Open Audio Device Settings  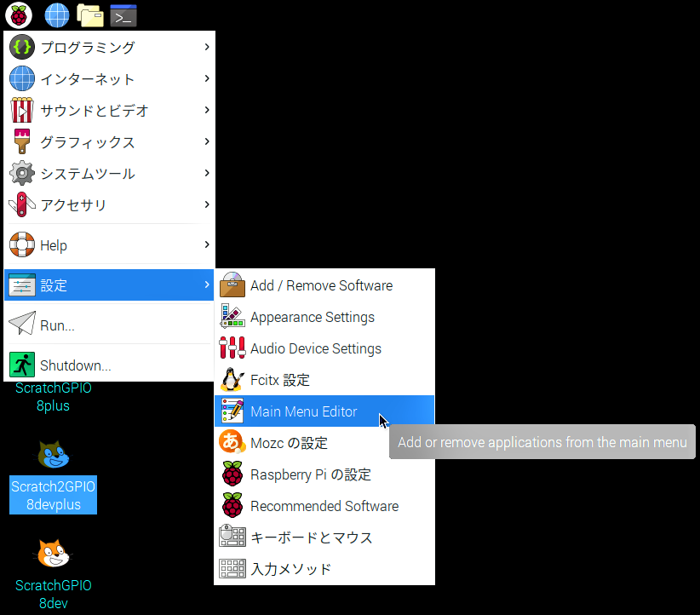point(324,348)
